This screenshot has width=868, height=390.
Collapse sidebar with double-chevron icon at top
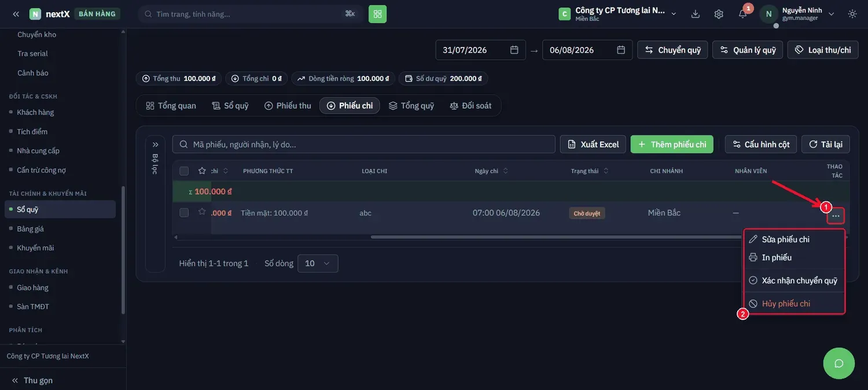pos(16,14)
